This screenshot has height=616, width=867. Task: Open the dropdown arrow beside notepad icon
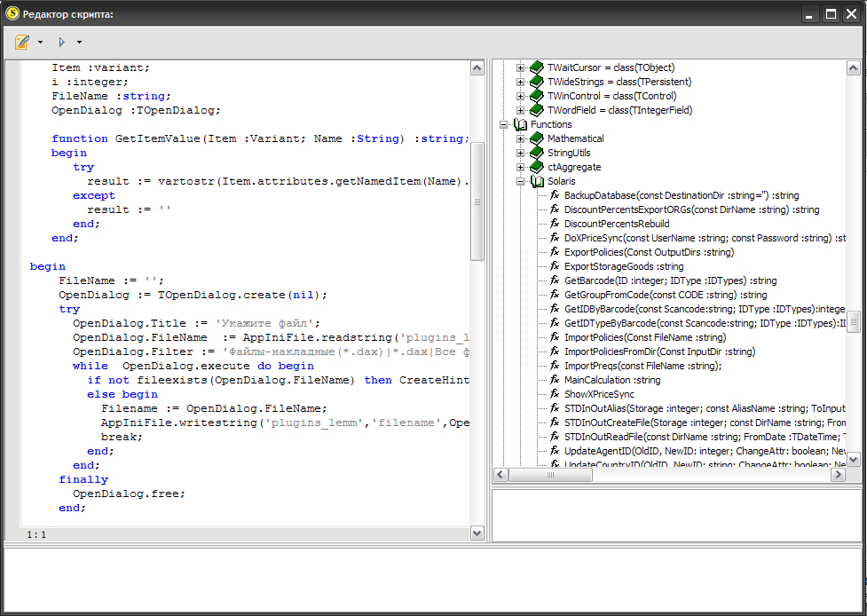tap(40, 42)
